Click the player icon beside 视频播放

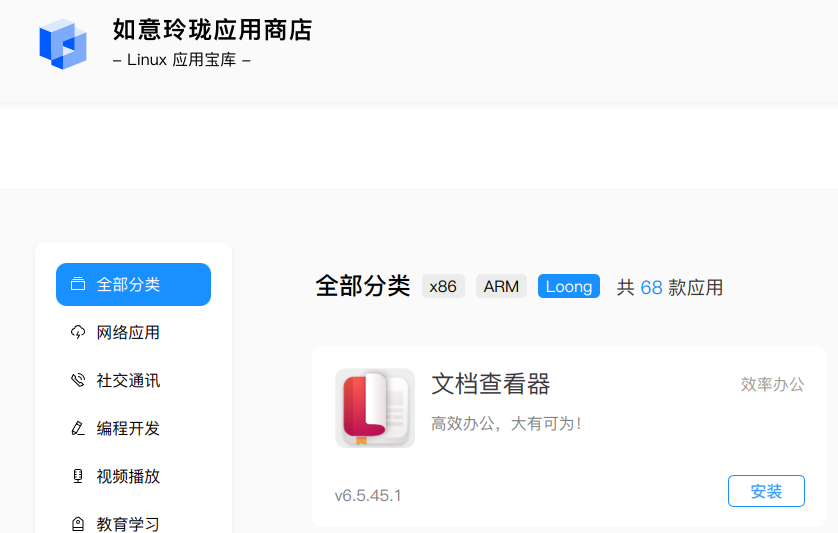coord(78,476)
